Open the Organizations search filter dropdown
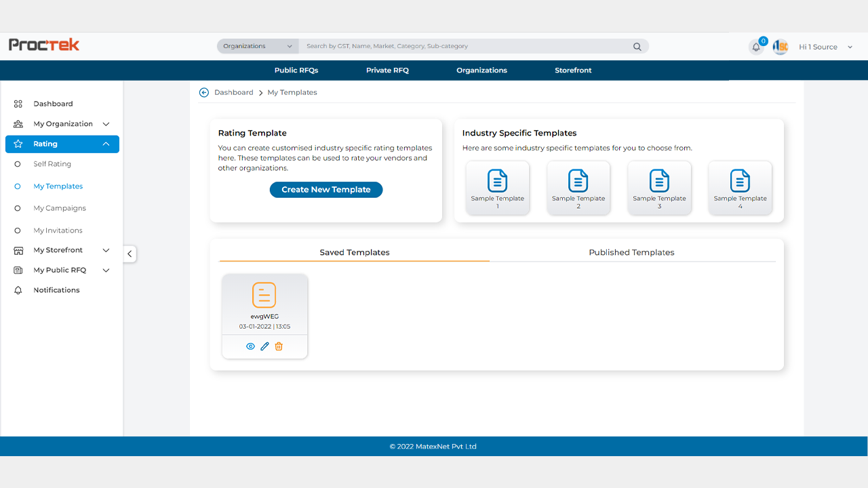This screenshot has height=488, width=868. tap(258, 46)
